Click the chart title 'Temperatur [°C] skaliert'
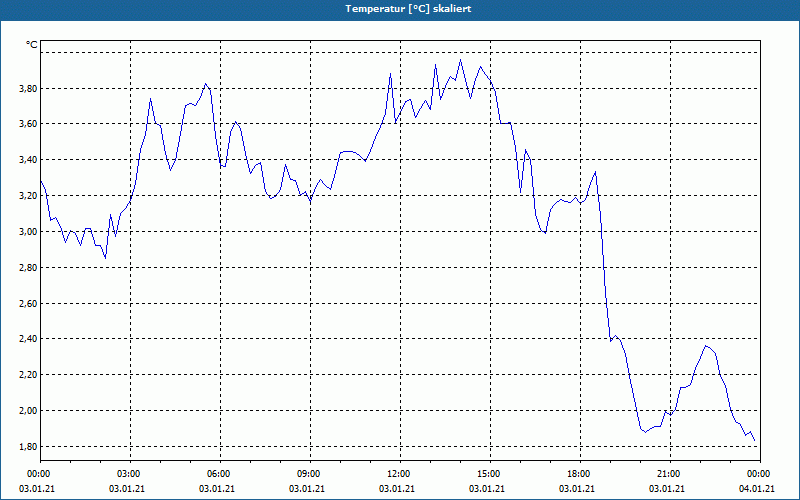Viewport: 800px width, 500px height. 408,9
